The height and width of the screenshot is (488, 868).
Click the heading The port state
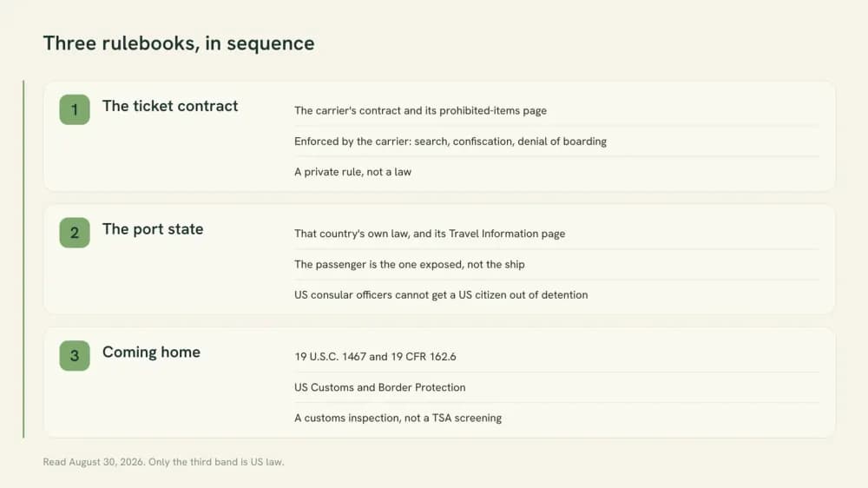pos(153,228)
